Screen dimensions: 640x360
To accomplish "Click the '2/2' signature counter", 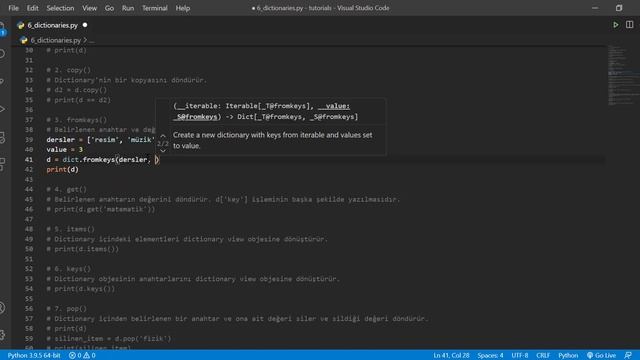I will pos(163,144).
